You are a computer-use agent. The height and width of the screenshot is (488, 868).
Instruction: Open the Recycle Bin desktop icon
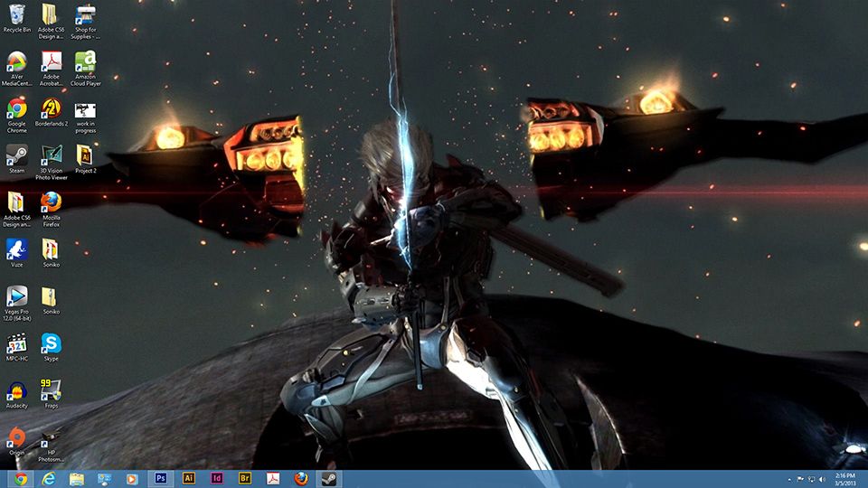(16, 19)
